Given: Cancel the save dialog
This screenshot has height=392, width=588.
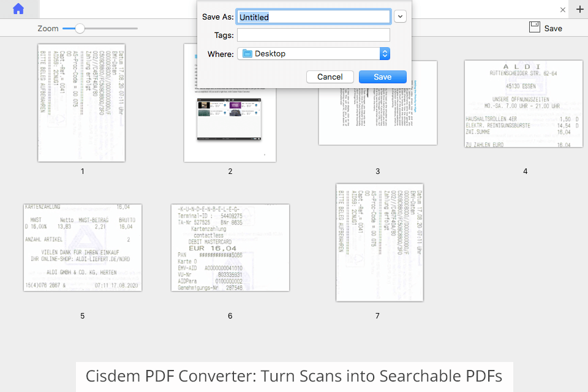Looking at the screenshot, I should pyautogui.click(x=330, y=77).
